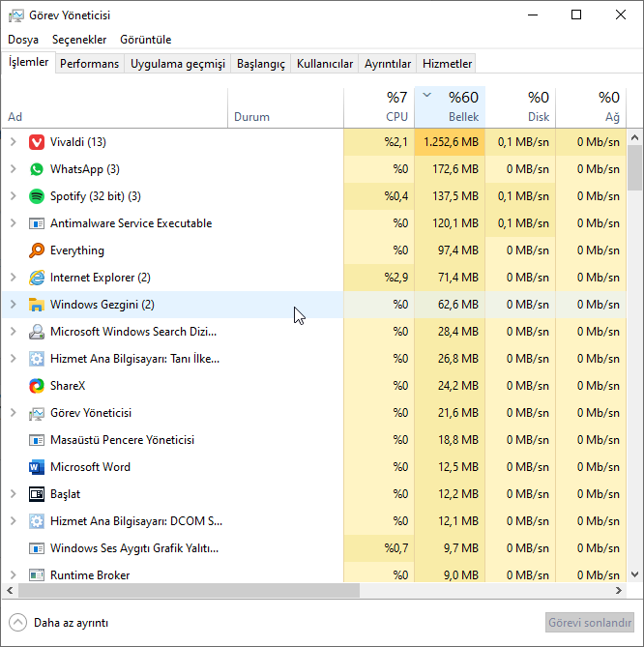The width and height of the screenshot is (644, 647).
Task: Click the Vivaldi browser icon
Action: coord(37,142)
